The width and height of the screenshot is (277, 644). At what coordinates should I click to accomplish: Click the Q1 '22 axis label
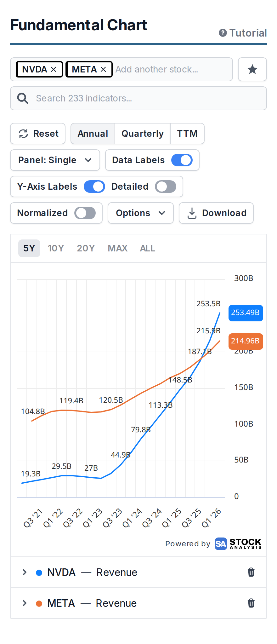tap(53, 518)
